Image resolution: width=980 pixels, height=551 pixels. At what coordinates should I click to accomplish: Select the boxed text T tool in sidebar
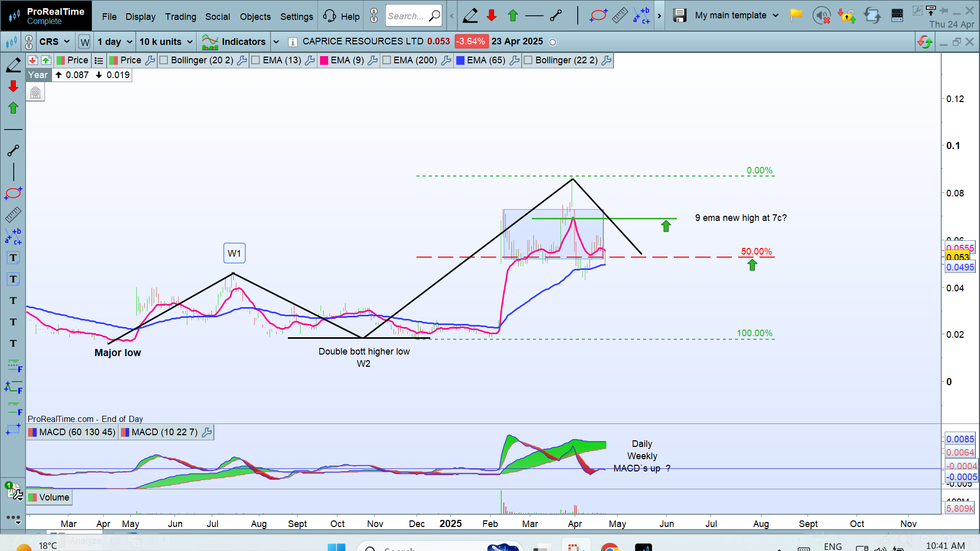[13, 258]
